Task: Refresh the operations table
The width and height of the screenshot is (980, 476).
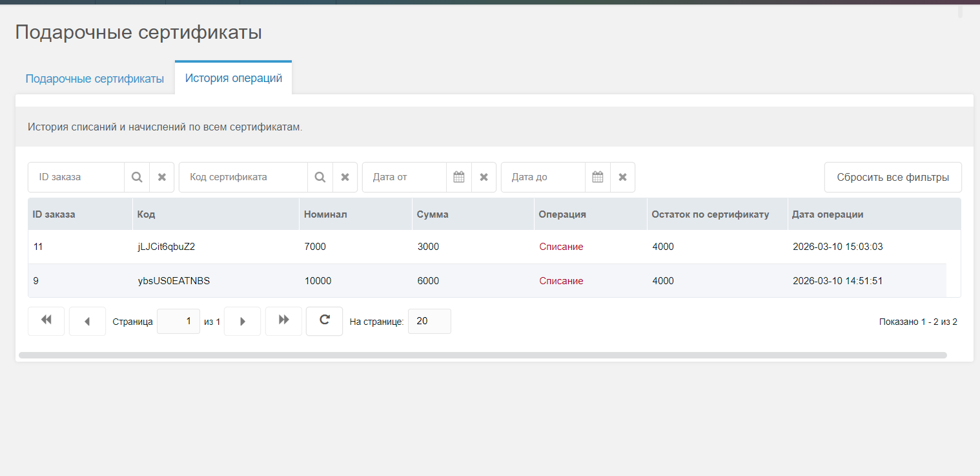Action: (324, 321)
